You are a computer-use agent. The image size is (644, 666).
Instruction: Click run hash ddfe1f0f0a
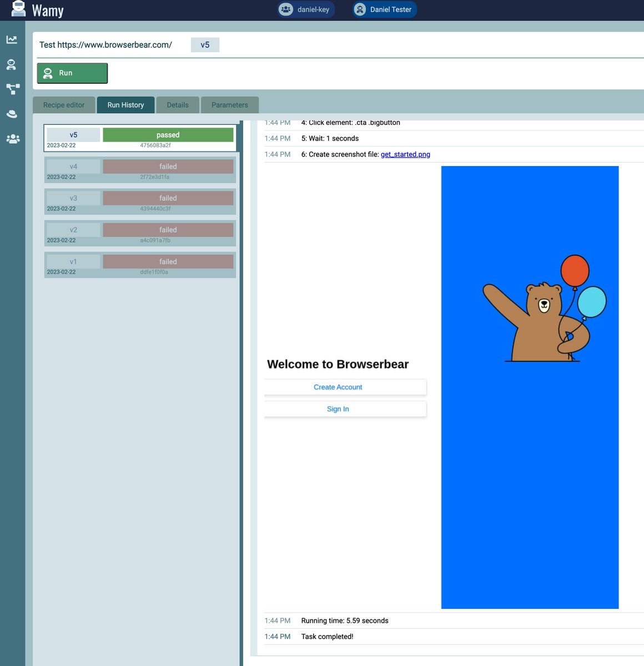tap(154, 272)
